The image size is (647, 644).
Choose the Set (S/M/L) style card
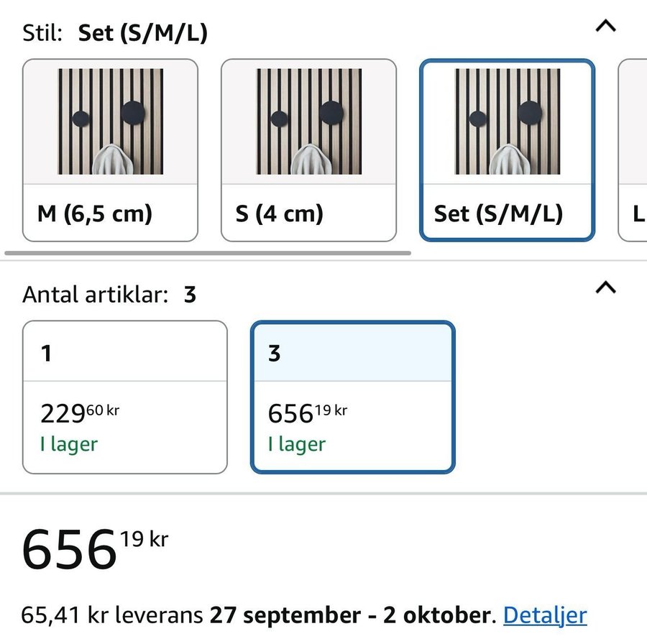(507, 150)
